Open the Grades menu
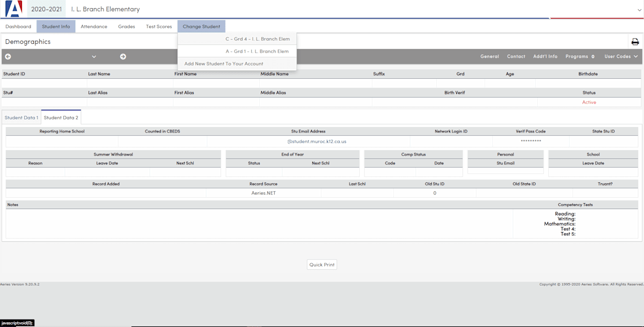644x327 pixels. point(127,26)
